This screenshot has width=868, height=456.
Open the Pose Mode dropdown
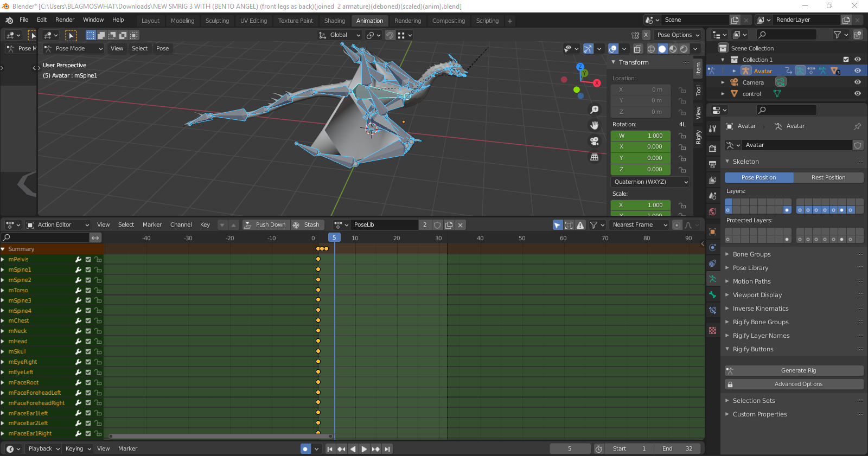tap(74, 49)
